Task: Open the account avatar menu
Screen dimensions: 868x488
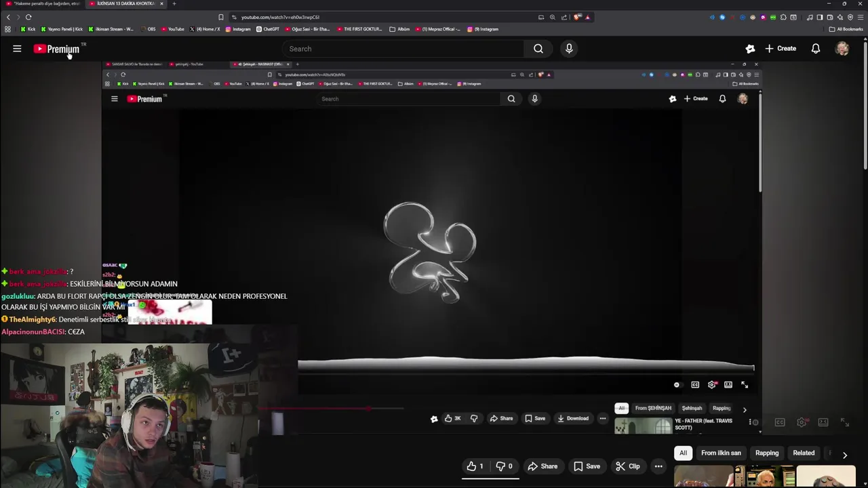Action: pyautogui.click(x=842, y=49)
